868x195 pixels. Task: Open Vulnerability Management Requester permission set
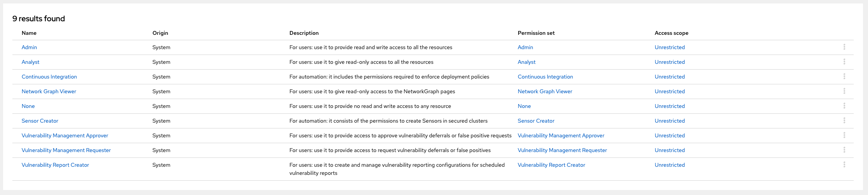click(x=562, y=150)
